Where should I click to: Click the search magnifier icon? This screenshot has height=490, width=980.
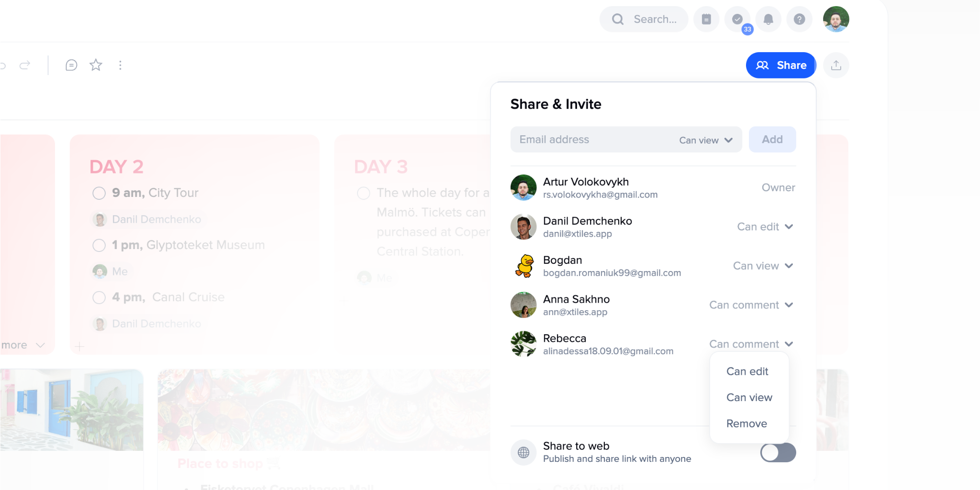618,19
